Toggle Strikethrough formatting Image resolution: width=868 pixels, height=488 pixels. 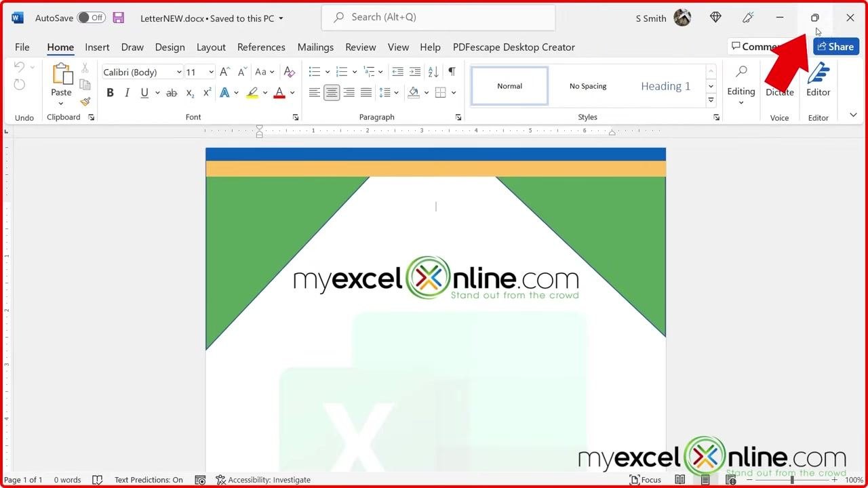coord(172,93)
